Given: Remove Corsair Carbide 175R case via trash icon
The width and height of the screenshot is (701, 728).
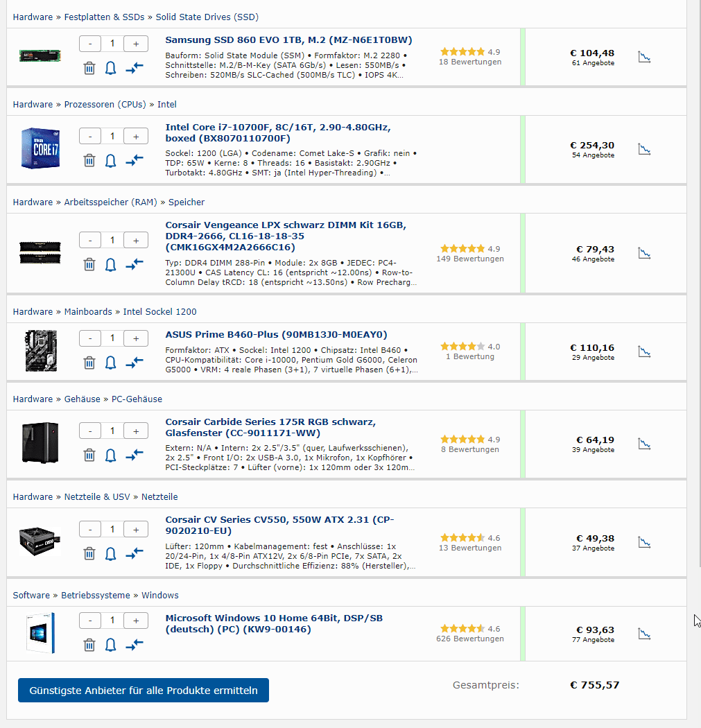Looking at the screenshot, I should point(89,455).
